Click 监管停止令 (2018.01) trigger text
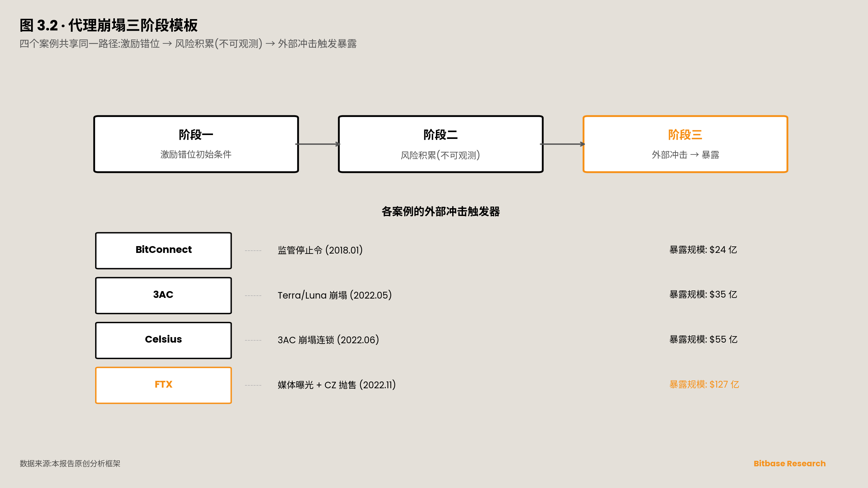The width and height of the screenshot is (868, 488). 320,250
